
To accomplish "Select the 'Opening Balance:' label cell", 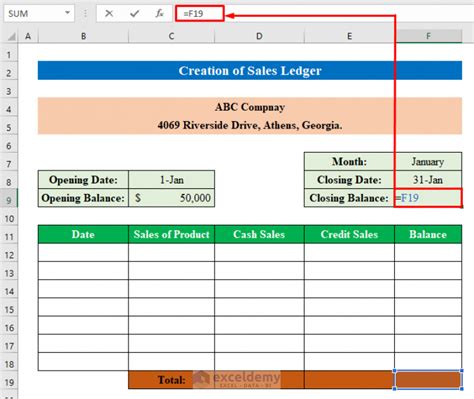I will pos(83,198).
